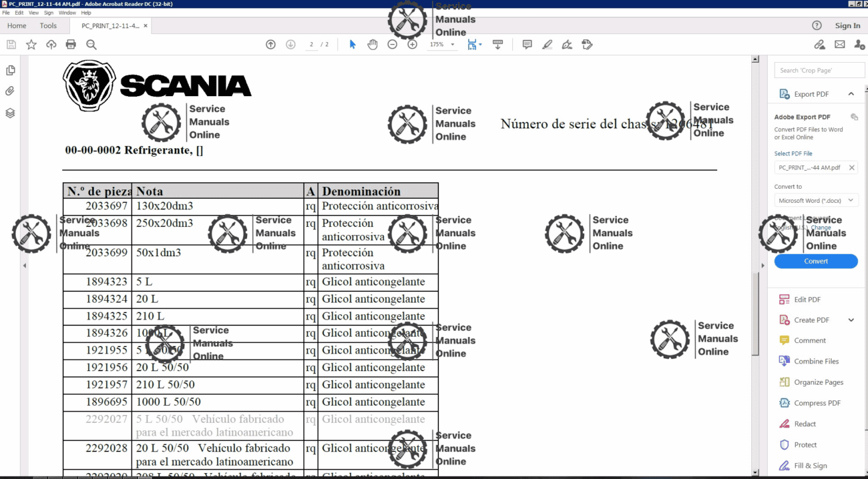Image resolution: width=868 pixels, height=479 pixels.
Task: Open the Convert to format dropdown
Action: pos(816,199)
